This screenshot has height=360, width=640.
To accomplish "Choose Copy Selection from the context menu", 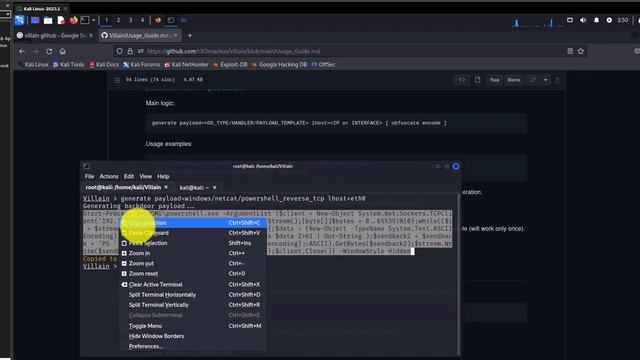I will (x=192, y=223).
